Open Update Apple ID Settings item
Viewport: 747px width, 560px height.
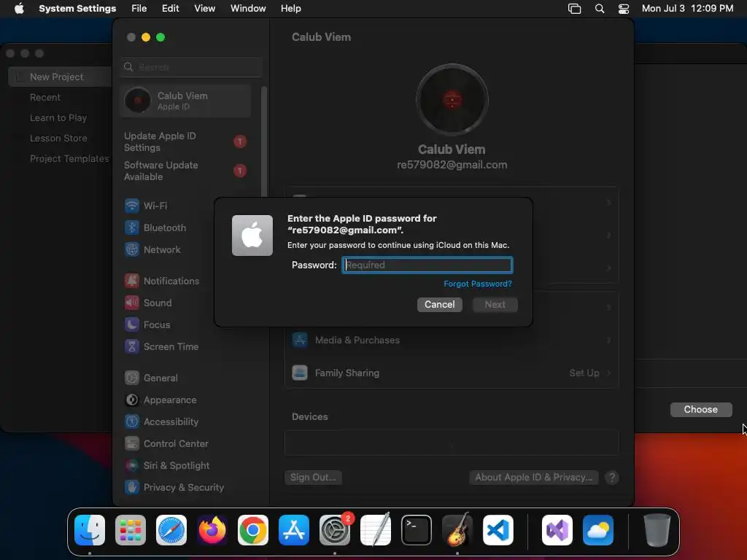pos(185,142)
